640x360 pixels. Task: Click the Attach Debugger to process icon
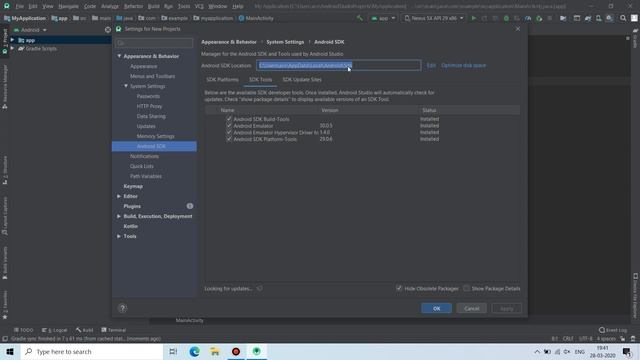point(539,18)
